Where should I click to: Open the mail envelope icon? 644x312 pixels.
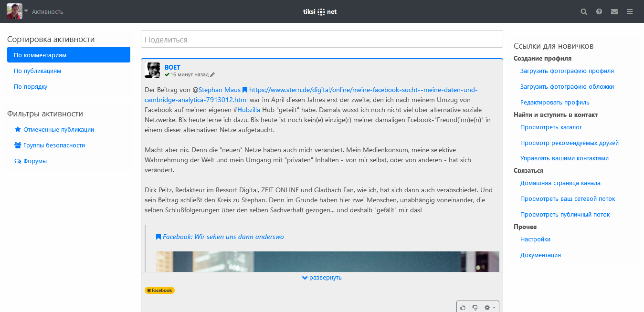pos(614,11)
